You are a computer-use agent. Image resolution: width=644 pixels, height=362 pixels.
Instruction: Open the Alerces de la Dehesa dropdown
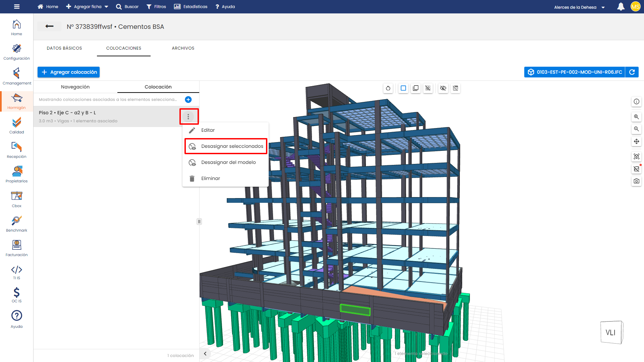[579, 7]
